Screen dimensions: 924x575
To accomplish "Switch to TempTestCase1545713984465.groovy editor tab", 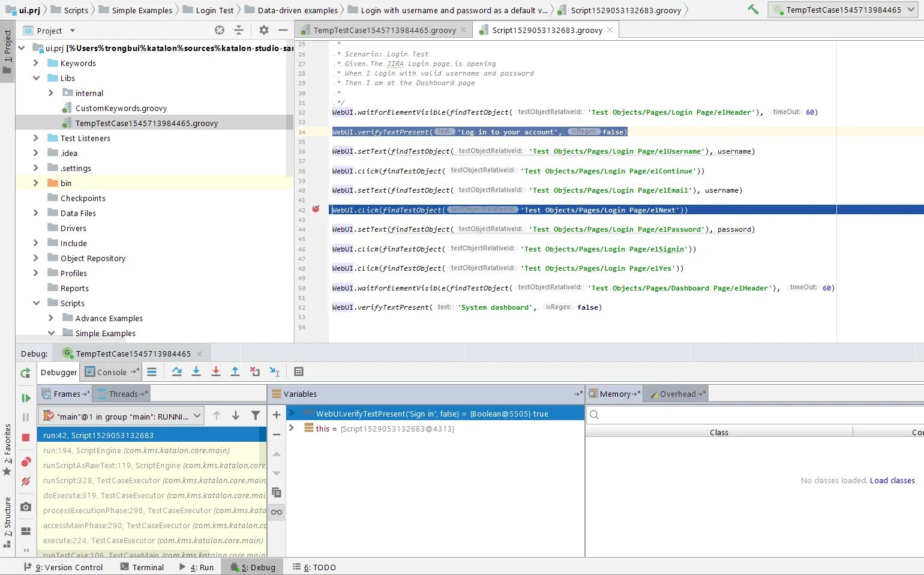I will tap(384, 30).
